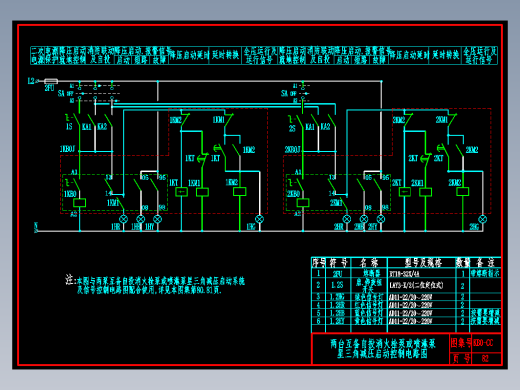
Task: Click the first header cell 二次电源
Action: coord(37,55)
